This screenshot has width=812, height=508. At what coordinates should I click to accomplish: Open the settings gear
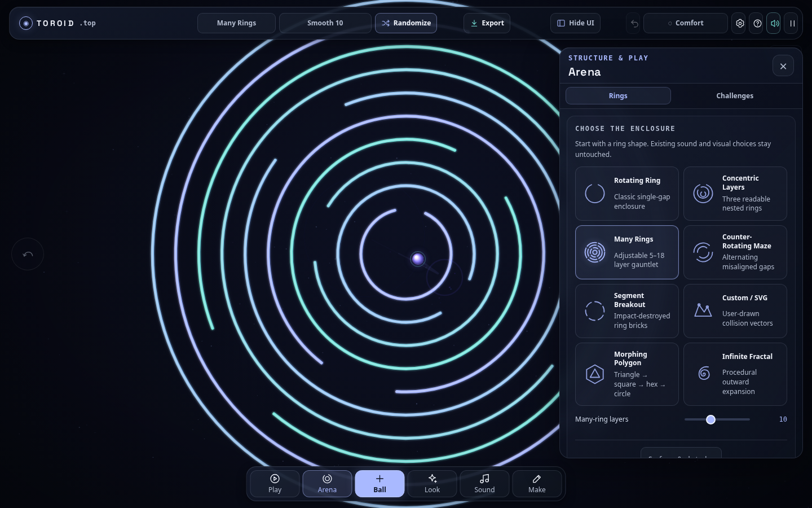coord(740,23)
